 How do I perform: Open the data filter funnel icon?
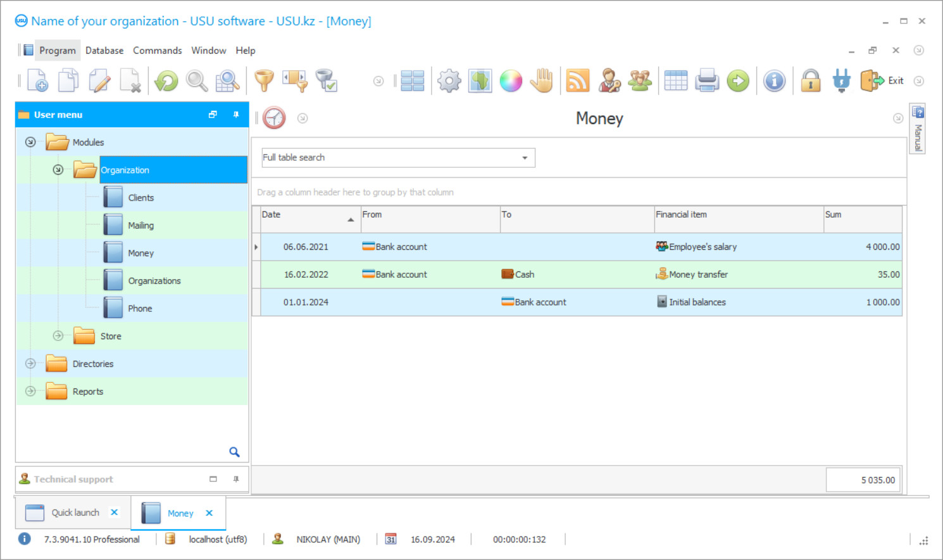click(264, 80)
